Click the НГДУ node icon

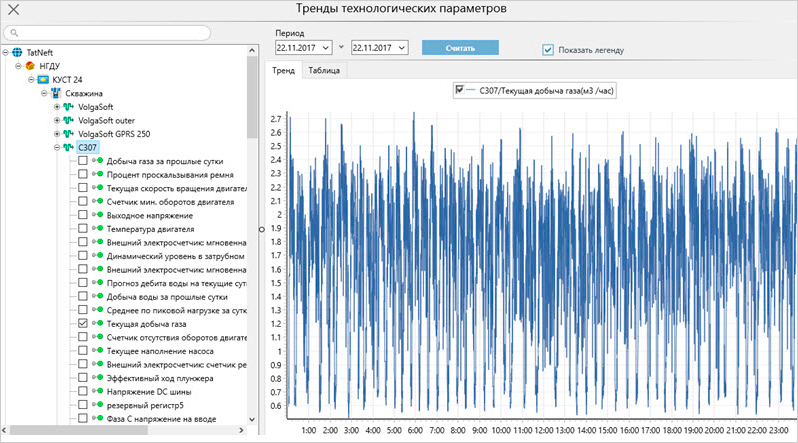(x=31, y=65)
